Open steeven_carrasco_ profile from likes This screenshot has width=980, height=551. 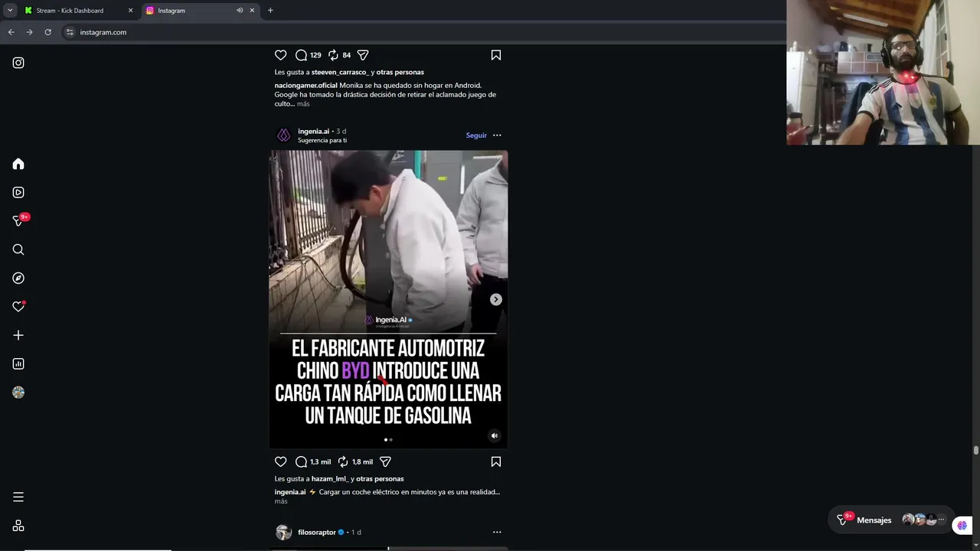[340, 72]
